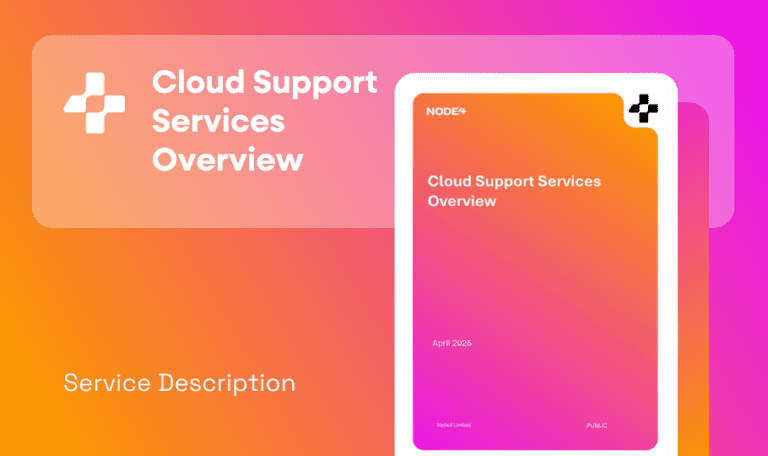
Task: Click the word 'Overview' in banner heading
Action: 227,159
